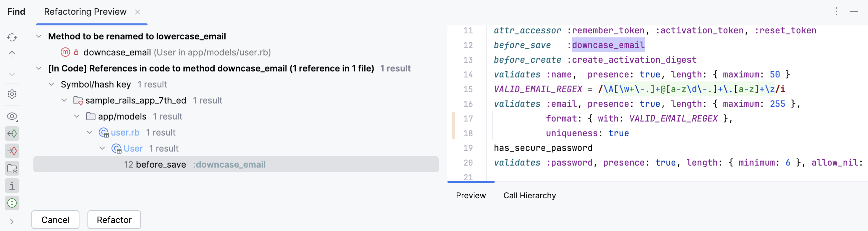The image size is (868, 231).
Task: Click the folder with asterisk icon
Action: click(12, 168)
